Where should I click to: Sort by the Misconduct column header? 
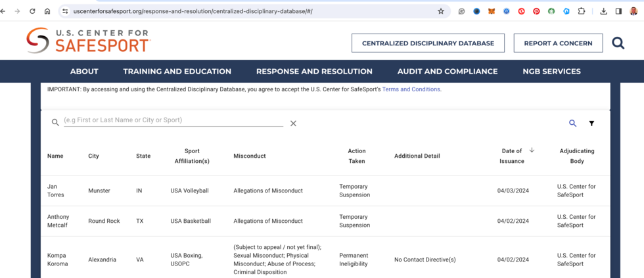click(250, 156)
